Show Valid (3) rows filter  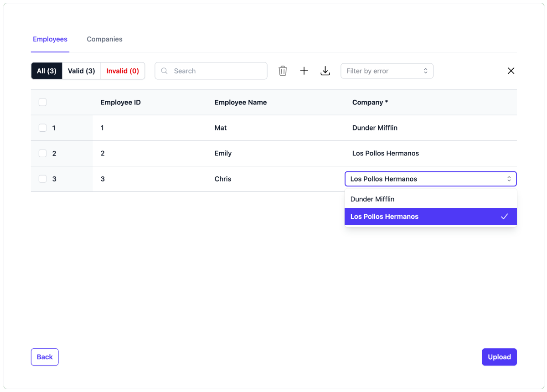click(x=81, y=71)
